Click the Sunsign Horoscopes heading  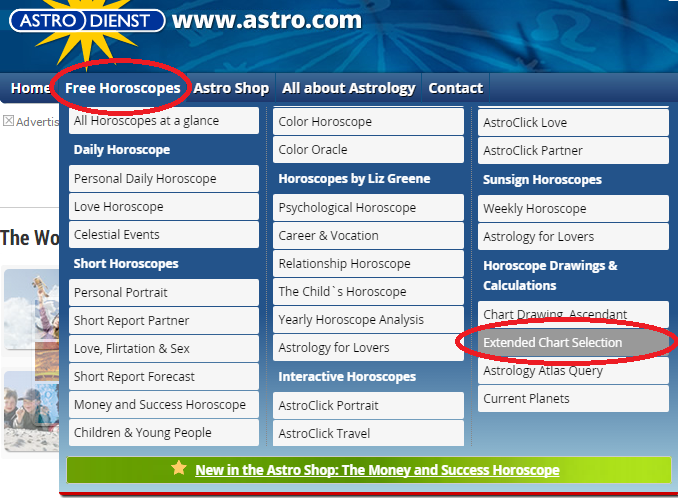[x=542, y=179]
